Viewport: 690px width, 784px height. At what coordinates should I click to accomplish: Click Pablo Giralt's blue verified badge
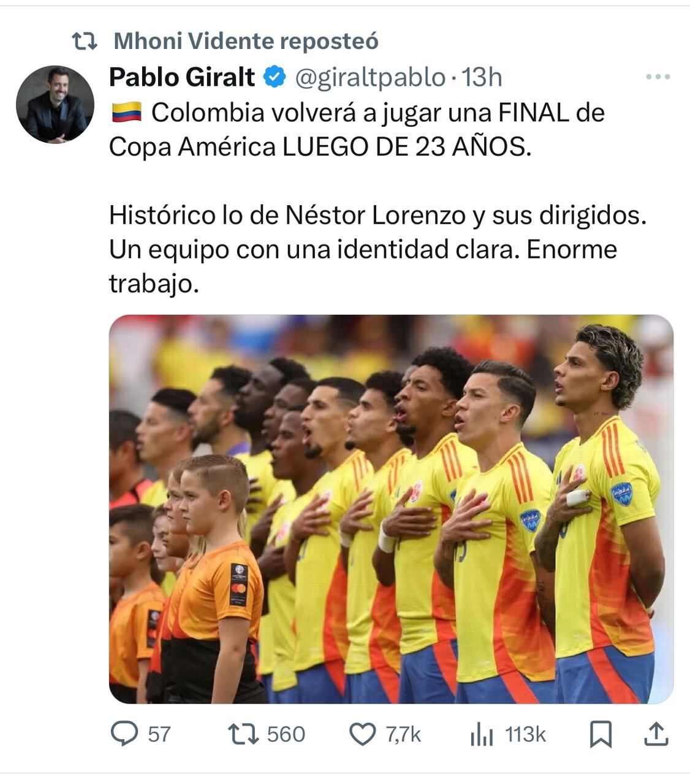point(275,77)
